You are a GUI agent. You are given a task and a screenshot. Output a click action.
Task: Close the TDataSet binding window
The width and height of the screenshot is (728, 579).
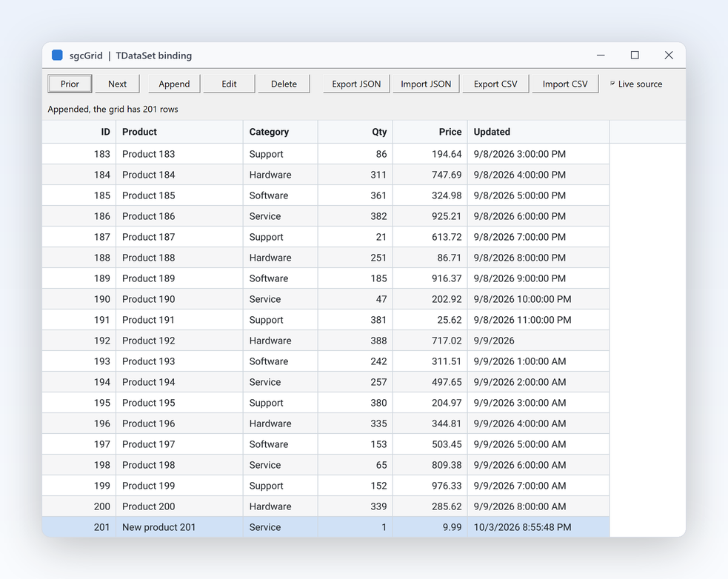[x=669, y=56]
